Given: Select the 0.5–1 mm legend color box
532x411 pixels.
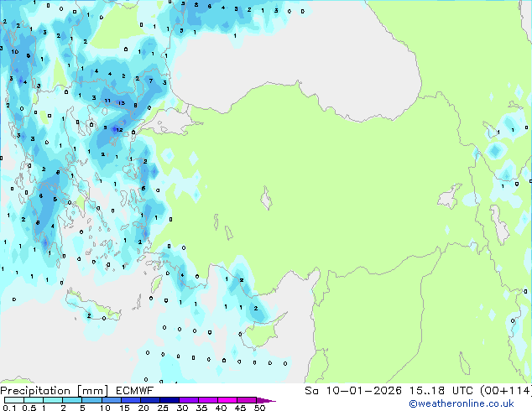Looking at the screenshot, I should pos(34,400).
